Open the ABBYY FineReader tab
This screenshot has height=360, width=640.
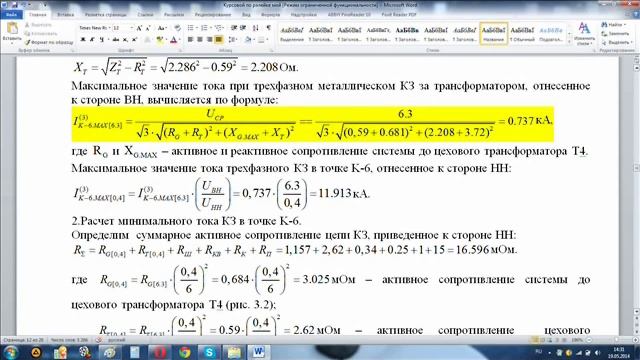coord(349,15)
